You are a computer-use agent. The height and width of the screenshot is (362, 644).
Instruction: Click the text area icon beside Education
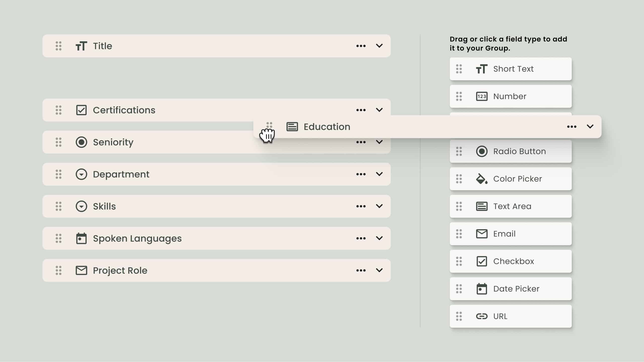(x=292, y=127)
